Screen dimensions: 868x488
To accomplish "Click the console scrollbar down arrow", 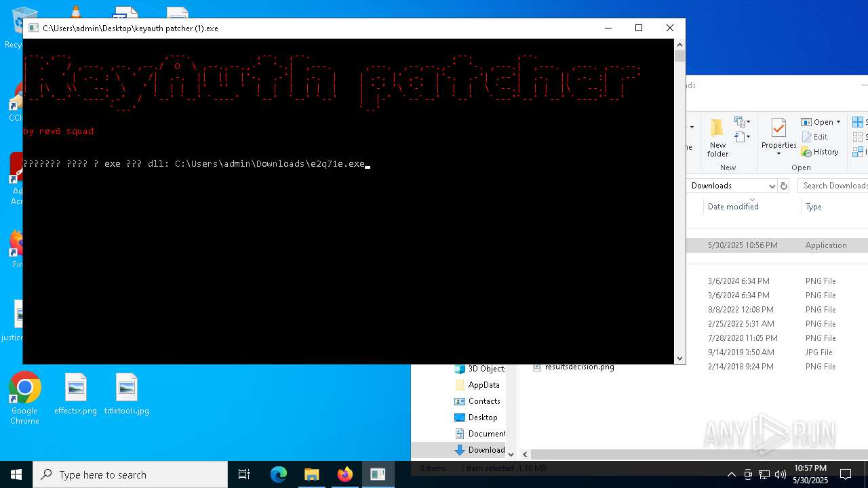I will coord(679,359).
